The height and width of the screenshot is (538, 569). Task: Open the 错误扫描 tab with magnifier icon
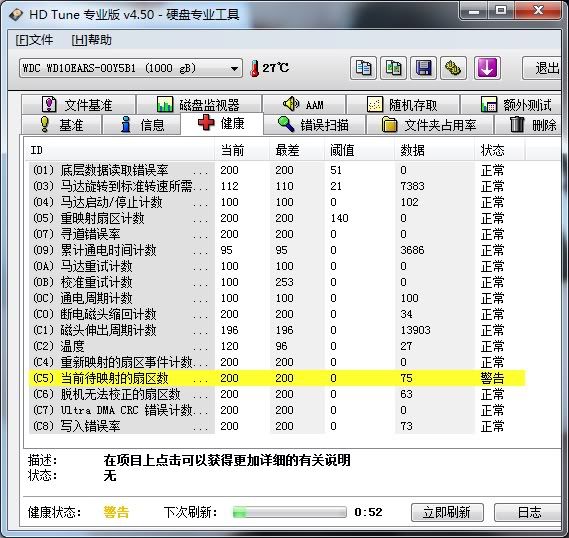(x=314, y=125)
